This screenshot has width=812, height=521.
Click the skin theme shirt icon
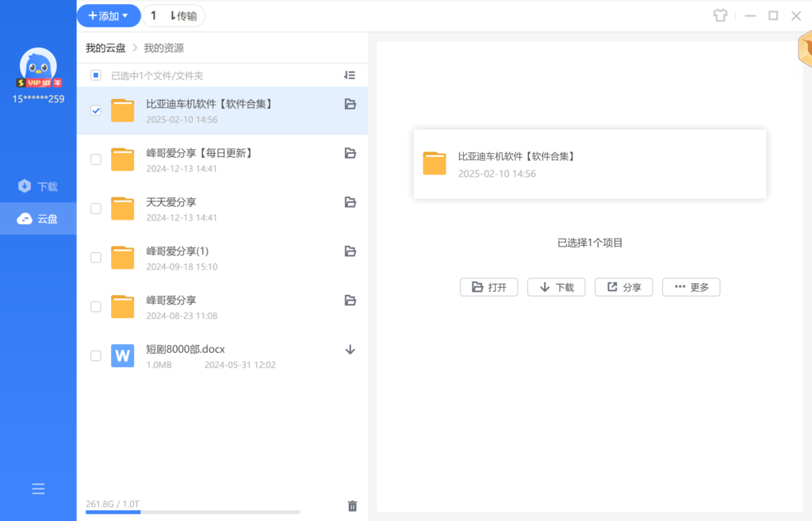click(x=720, y=16)
